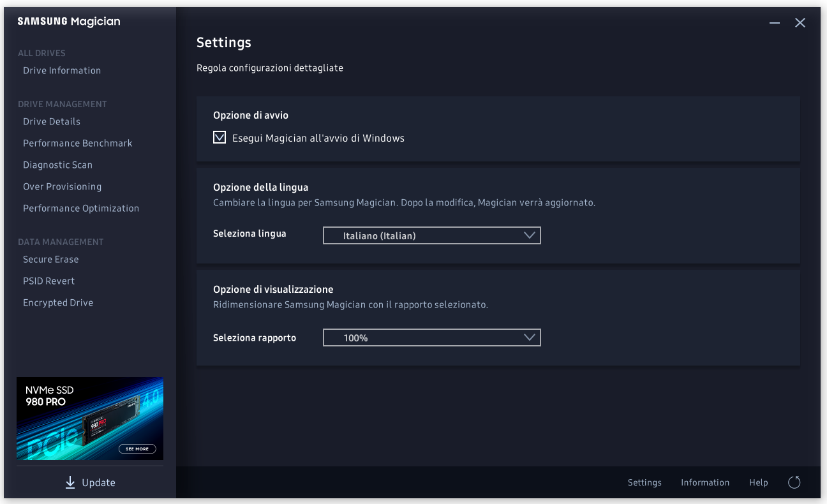Click the DATA MANAGEMENT section label
Screen dimensions: 827x504
tap(61, 242)
